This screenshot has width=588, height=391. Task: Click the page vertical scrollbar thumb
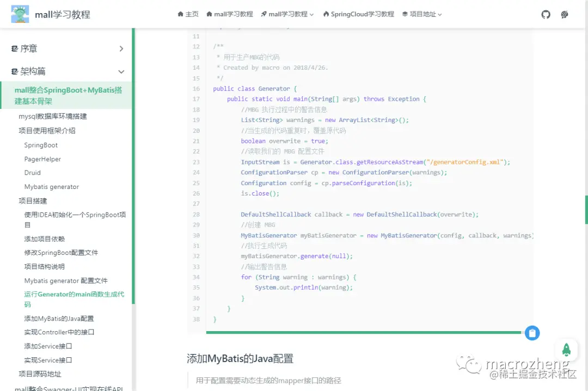point(586,209)
